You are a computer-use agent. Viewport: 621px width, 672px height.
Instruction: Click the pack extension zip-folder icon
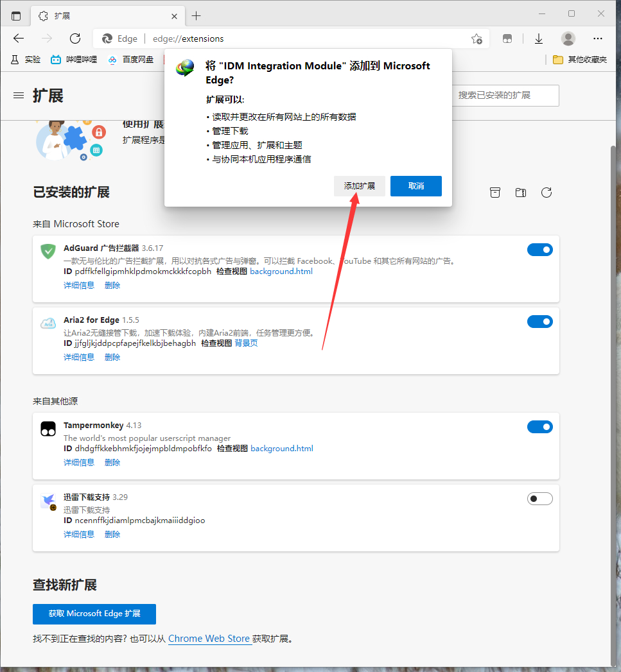[x=521, y=193]
